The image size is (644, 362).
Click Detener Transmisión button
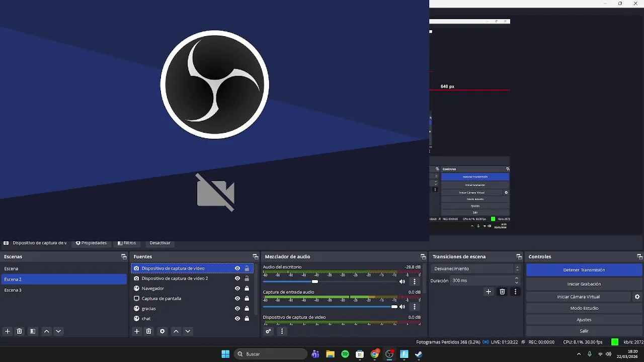(584, 270)
